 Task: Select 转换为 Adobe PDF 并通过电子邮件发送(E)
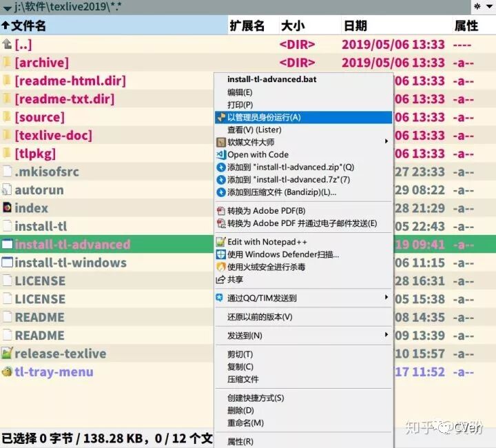click(302, 223)
